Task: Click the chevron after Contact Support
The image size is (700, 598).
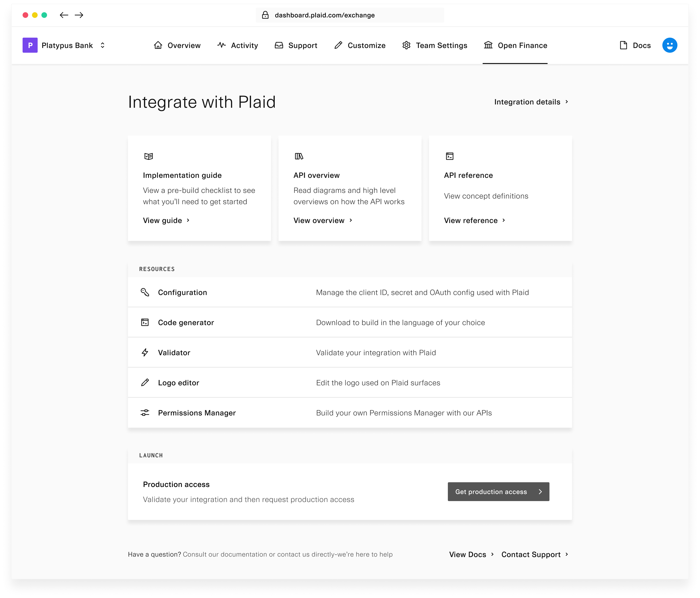Action: point(567,554)
